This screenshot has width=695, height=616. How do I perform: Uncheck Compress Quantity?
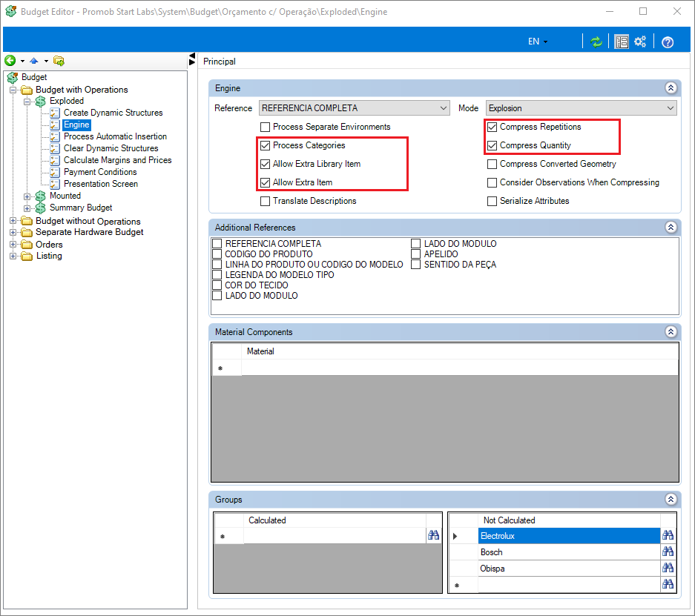tap(492, 146)
